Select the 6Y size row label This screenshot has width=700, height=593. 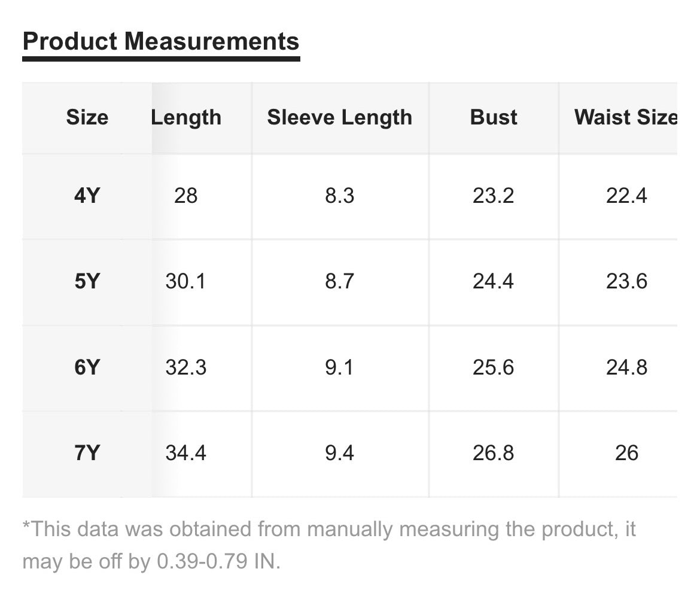click(x=87, y=367)
